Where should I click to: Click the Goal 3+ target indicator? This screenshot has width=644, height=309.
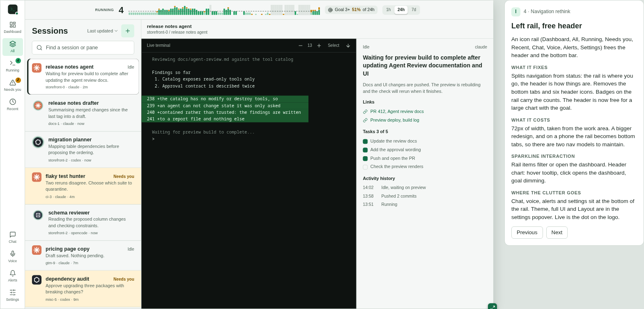(351, 10)
